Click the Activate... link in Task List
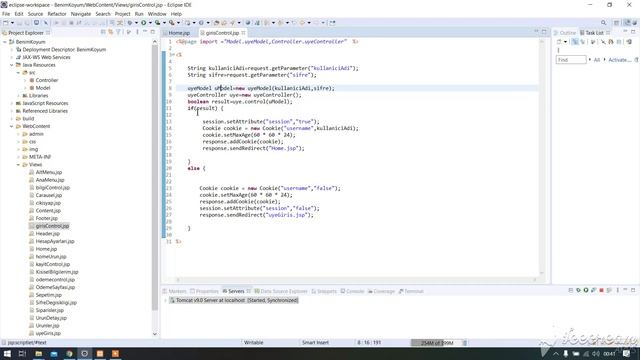640x360 pixels. (620, 60)
